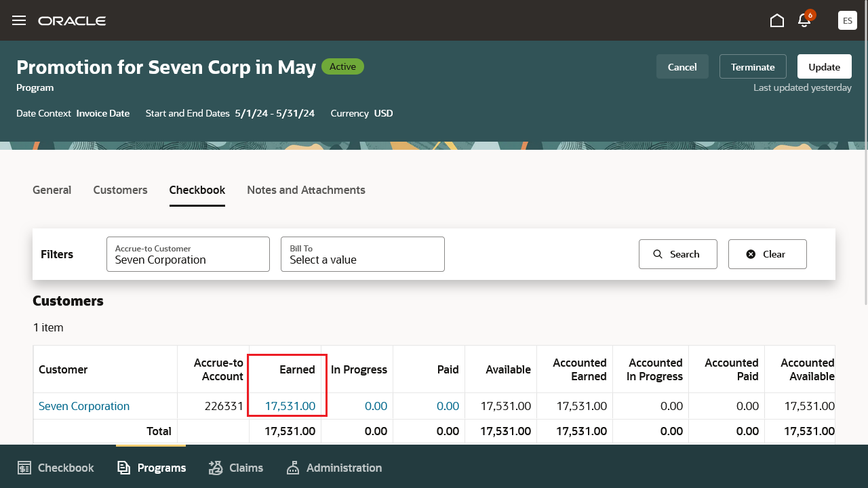Terminate the promotion program
This screenshot has width=868, height=488.
[753, 66]
